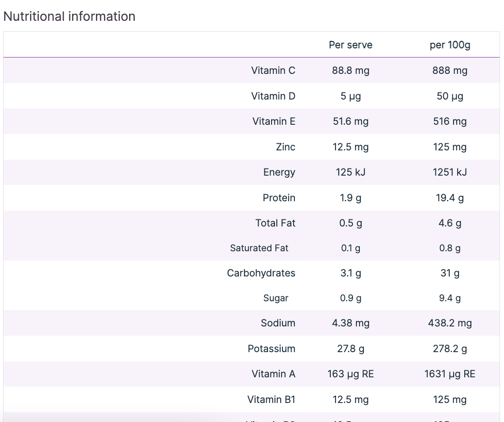Click the Vitamin D per serve value

point(351,96)
